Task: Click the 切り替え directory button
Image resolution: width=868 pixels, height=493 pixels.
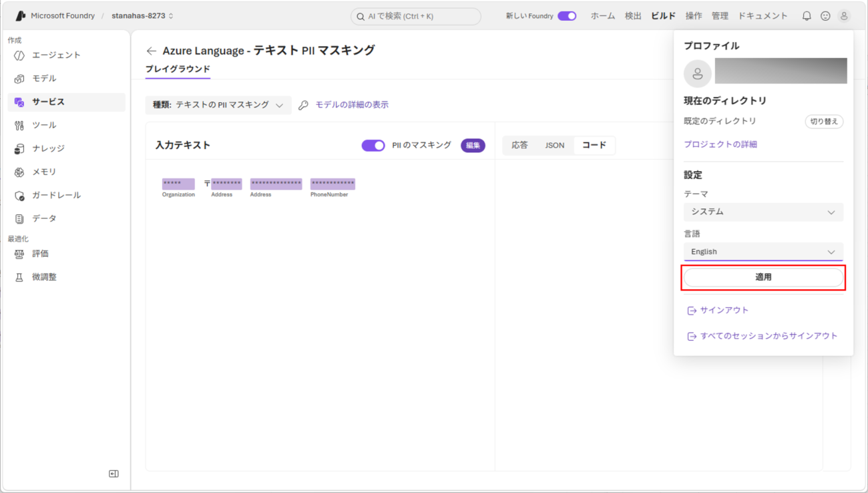Action: pos(824,122)
